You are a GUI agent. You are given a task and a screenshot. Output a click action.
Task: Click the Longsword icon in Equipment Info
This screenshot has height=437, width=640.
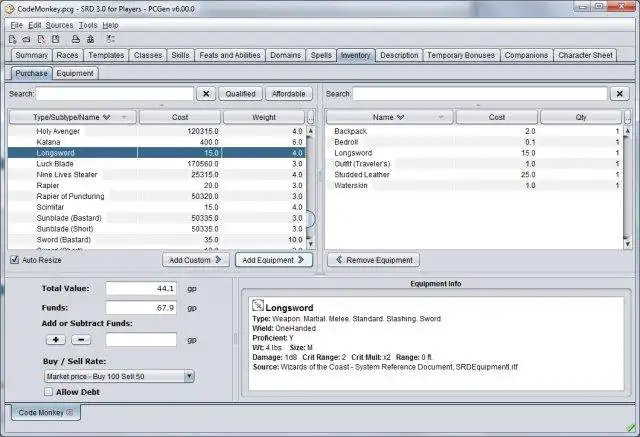(x=258, y=305)
